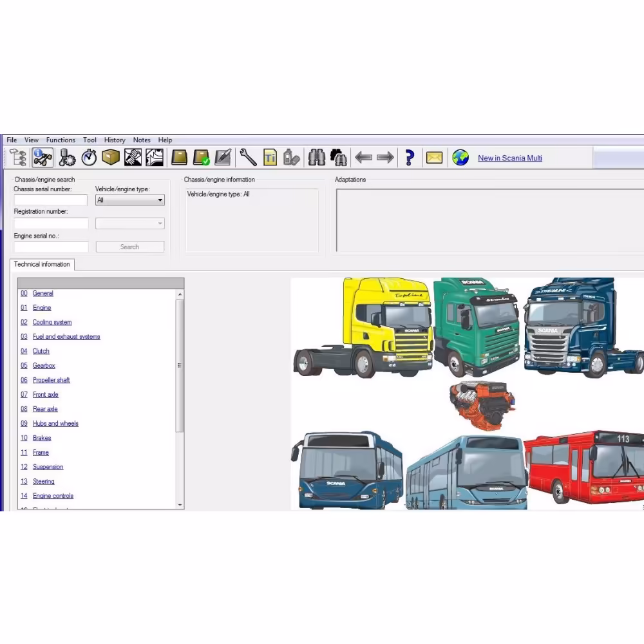Open the Notes menu
Image resolution: width=644 pixels, height=644 pixels.
point(142,140)
